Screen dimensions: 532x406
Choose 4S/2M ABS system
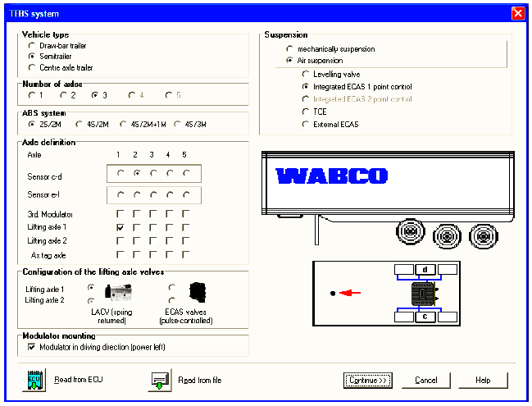(x=79, y=124)
